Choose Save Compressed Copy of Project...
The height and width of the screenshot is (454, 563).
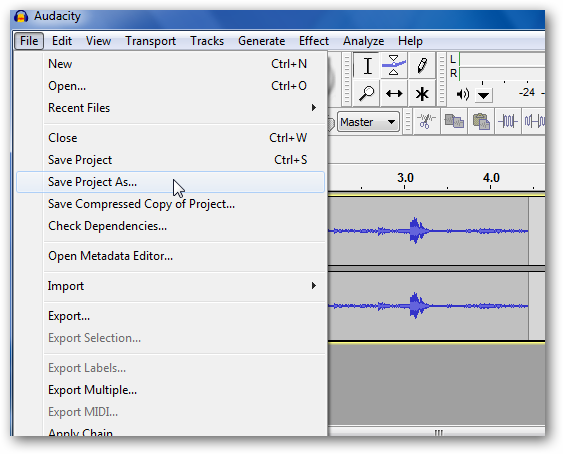click(x=171, y=204)
